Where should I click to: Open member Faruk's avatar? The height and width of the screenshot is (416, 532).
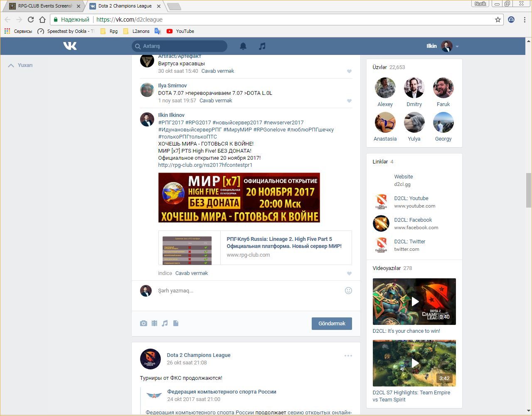coord(443,88)
